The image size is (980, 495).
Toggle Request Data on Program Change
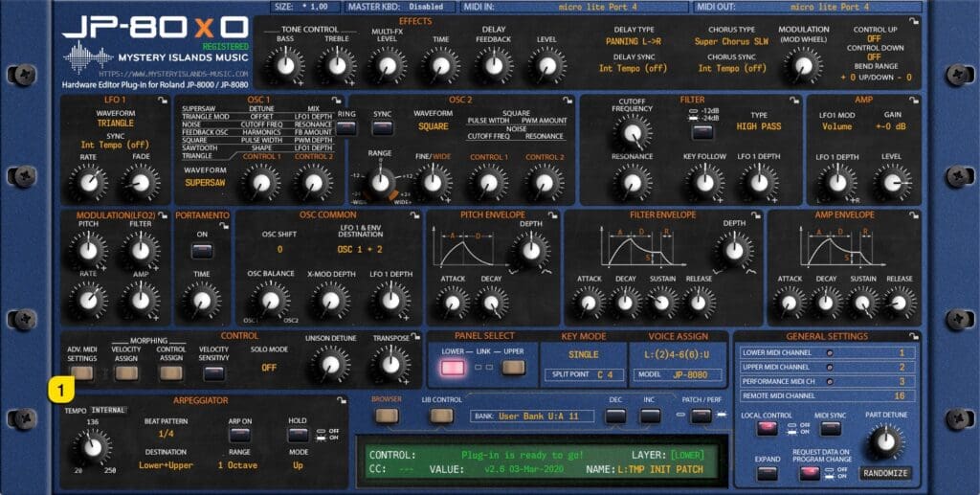point(810,473)
